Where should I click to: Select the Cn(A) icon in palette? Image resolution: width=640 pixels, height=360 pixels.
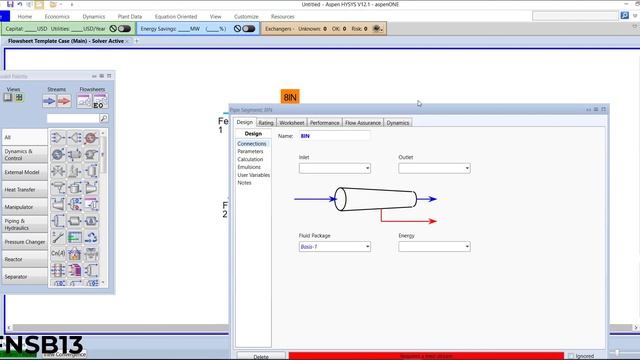[x=58, y=253]
